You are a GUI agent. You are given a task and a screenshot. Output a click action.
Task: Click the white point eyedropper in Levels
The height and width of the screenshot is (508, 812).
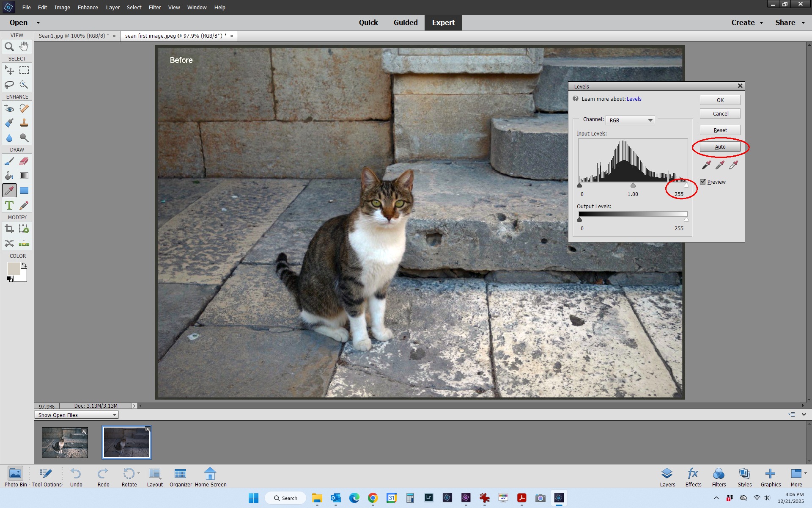point(733,165)
